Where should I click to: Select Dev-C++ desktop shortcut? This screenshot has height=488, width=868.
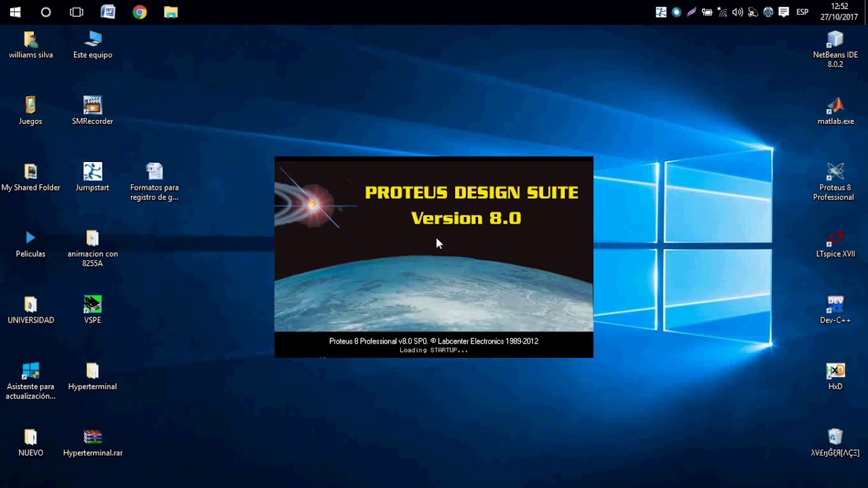tap(835, 310)
